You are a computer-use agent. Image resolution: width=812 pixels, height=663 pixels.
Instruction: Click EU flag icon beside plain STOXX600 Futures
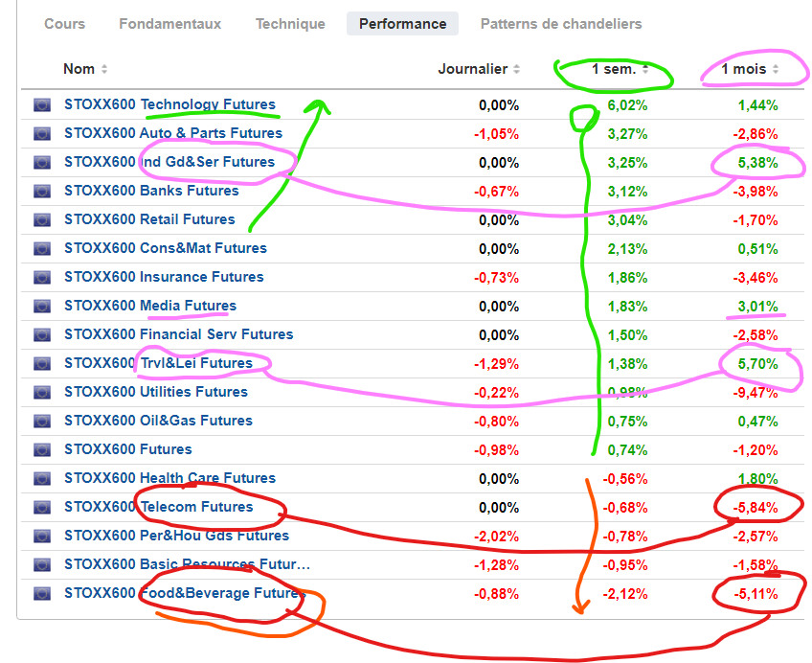coord(42,450)
